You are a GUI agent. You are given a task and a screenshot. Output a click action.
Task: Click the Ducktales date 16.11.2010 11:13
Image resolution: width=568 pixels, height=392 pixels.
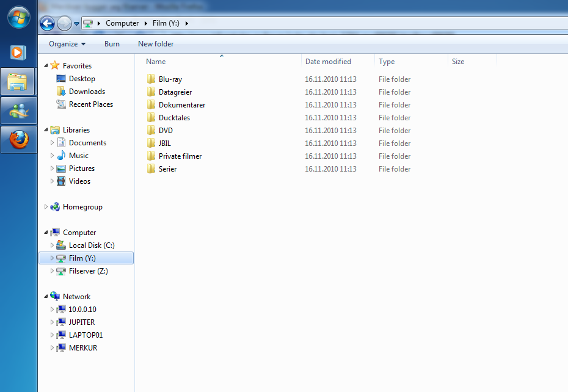click(x=331, y=118)
